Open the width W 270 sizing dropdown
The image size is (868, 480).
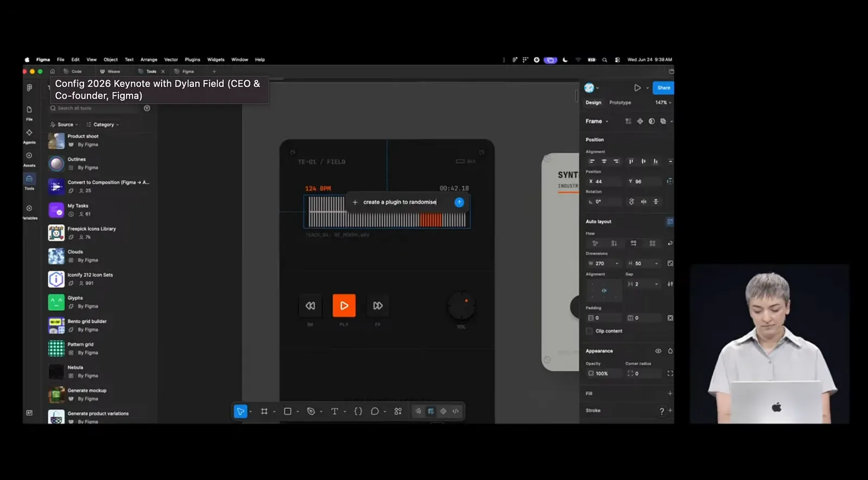click(617, 264)
